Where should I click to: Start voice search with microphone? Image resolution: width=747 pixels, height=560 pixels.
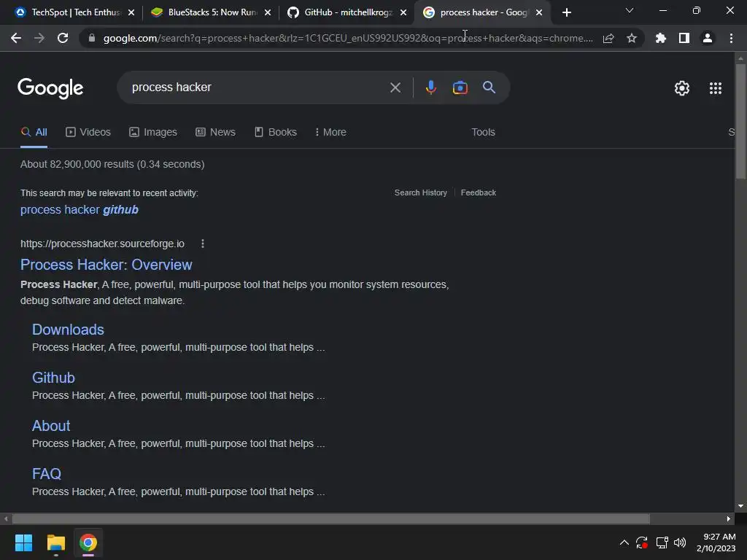(x=430, y=87)
